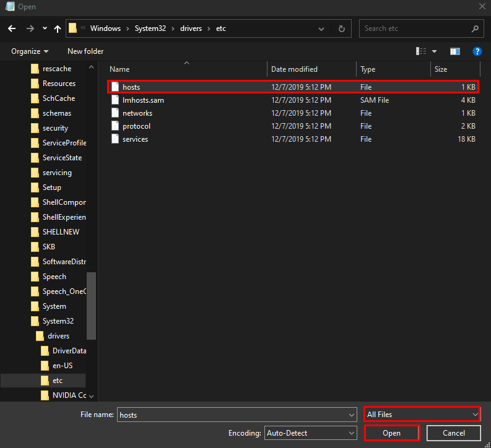Image resolution: width=491 pixels, height=448 pixels.
Task: Click the Open button
Action: (x=392, y=433)
